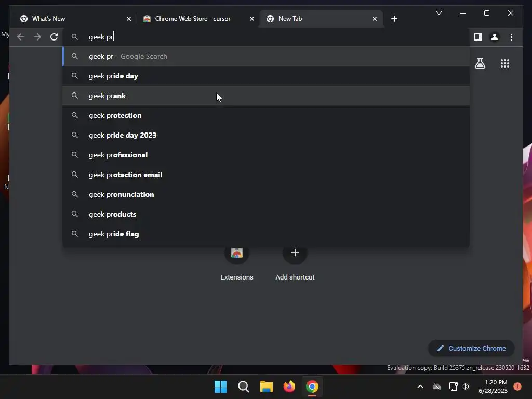
Task: Reload the page with the refresh icon
Action: click(x=54, y=37)
